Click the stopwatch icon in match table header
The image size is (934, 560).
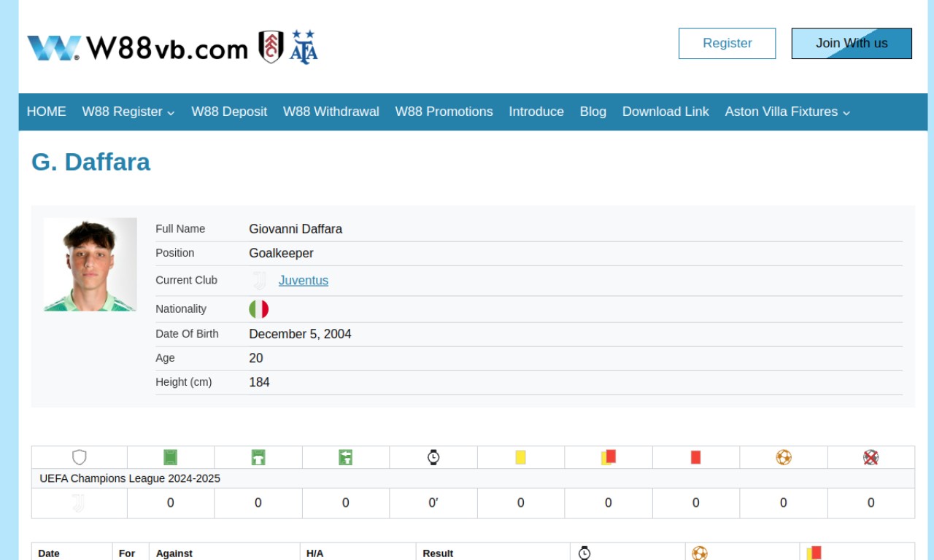pos(584,553)
